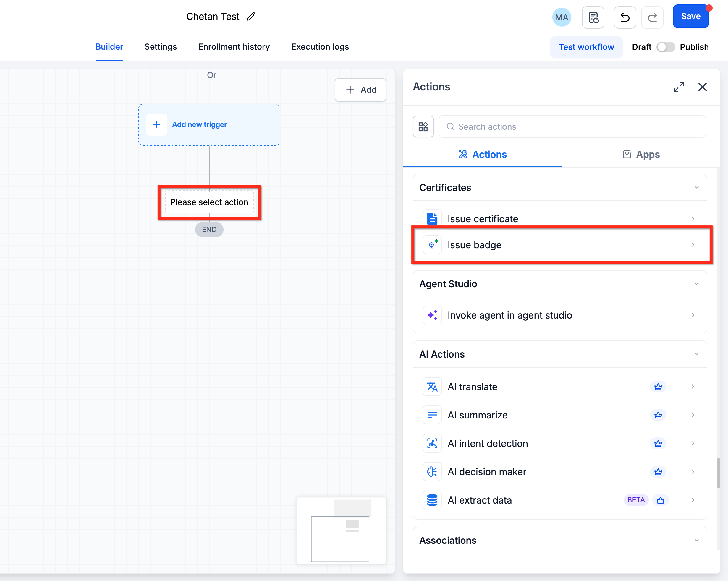Click premium crown on AI intent detection
The image size is (728, 581).
click(658, 444)
